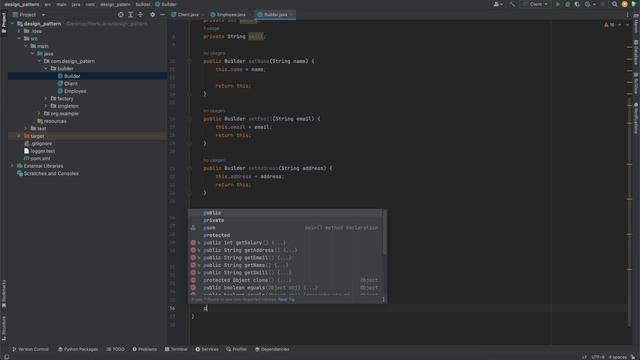Switch to Employee.java tab
The height and width of the screenshot is (360, 640).
pyautogui.click(x=231, y=15)
